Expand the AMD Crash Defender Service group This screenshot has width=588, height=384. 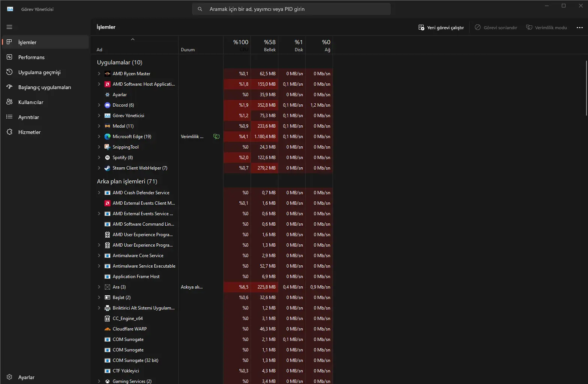pos(99,193)
